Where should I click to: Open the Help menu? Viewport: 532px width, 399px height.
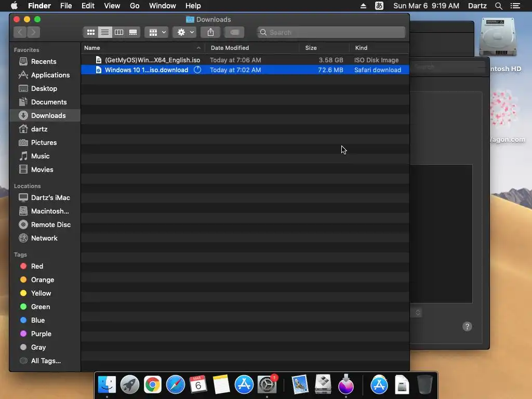pos(193,6)
